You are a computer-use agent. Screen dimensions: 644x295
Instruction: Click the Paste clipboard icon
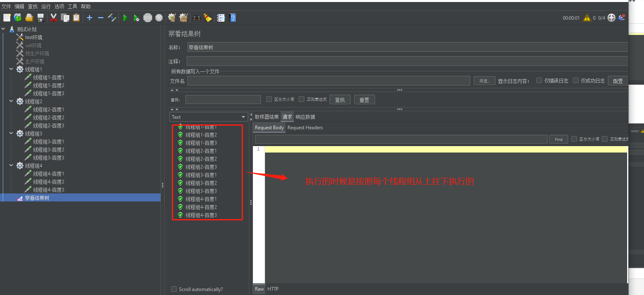pos(76,18)
